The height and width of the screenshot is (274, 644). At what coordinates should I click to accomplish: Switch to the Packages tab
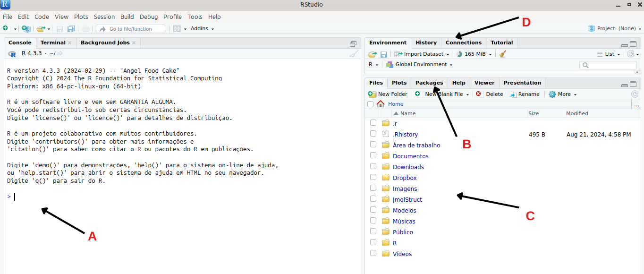click(429, 83)
